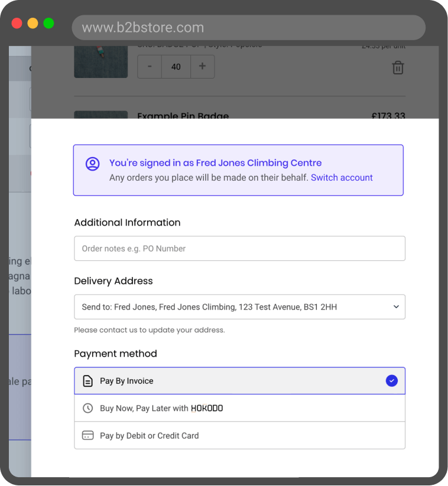Click the Order notes input field

pos(239,249)
